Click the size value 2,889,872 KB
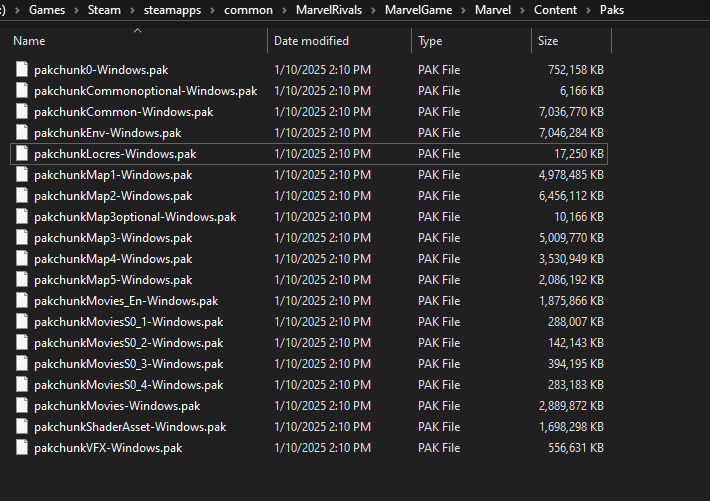710x501 pixels. click(571, 405)
